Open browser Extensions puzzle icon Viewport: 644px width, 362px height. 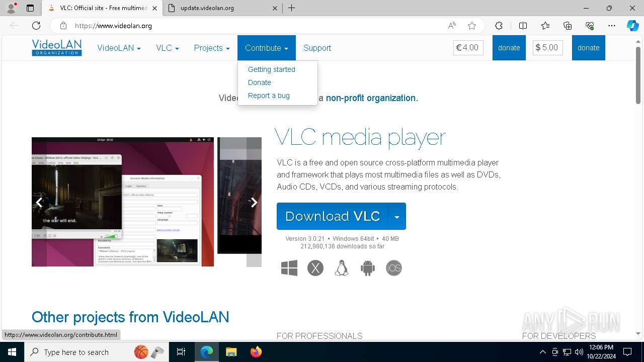click(x=499, y=26)
